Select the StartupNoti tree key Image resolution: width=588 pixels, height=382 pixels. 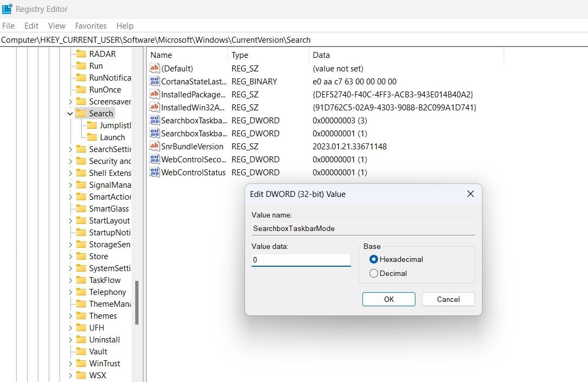coord(110,233)
